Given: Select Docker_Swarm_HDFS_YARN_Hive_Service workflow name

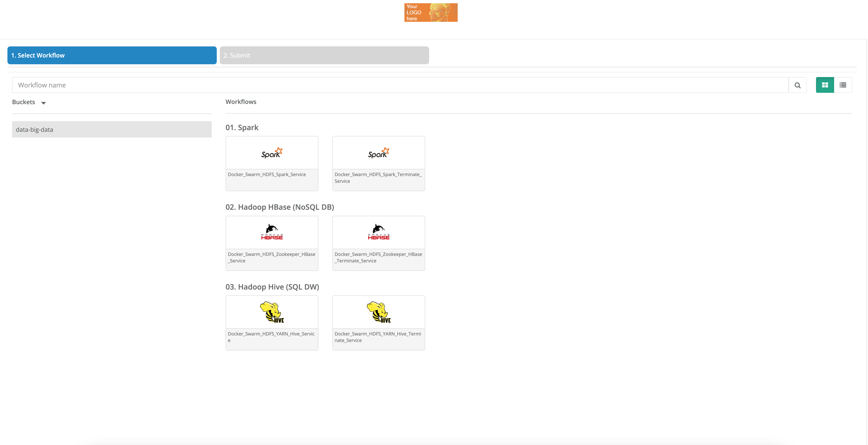Looking at the screenshot, I should [x=271, y=337].
